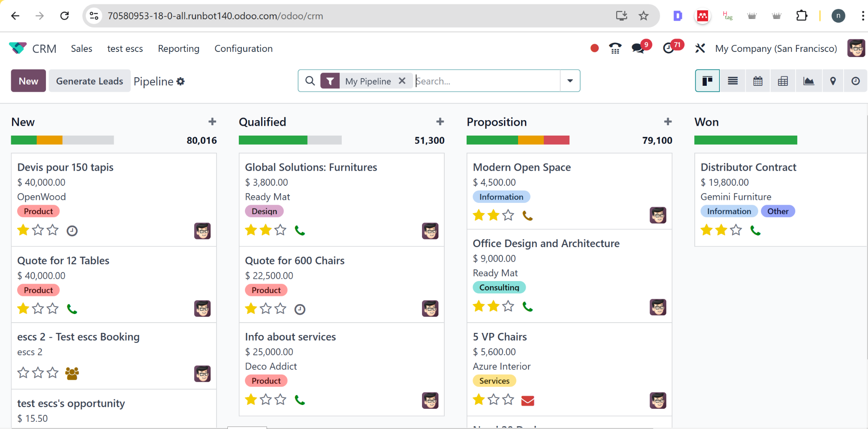Click green segment of Qualified progress bar
This screenshot has height=429, width=868.
(x=273, y=140)
